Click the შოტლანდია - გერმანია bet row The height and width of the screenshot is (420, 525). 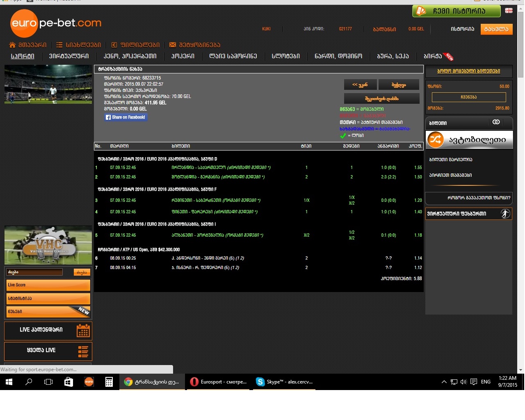(259, 177)
